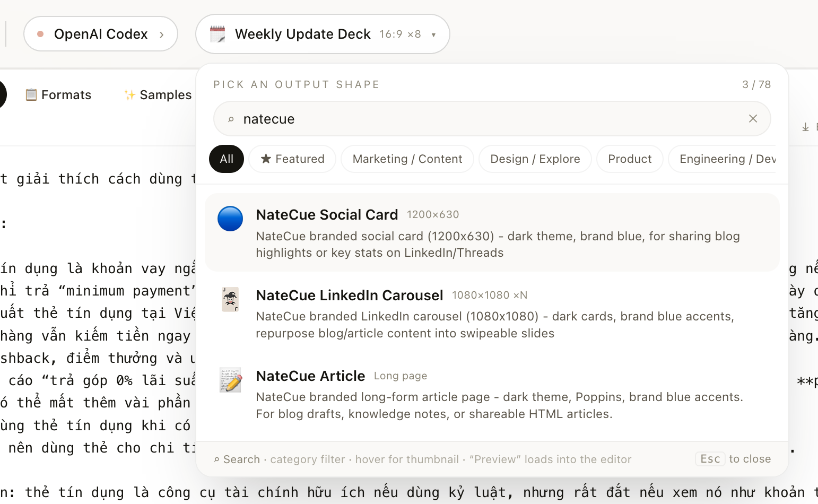Screen dimensions: 818x504
Task: Click the 16:9 ×8 ratio label
Action: (x=400, y=34)
